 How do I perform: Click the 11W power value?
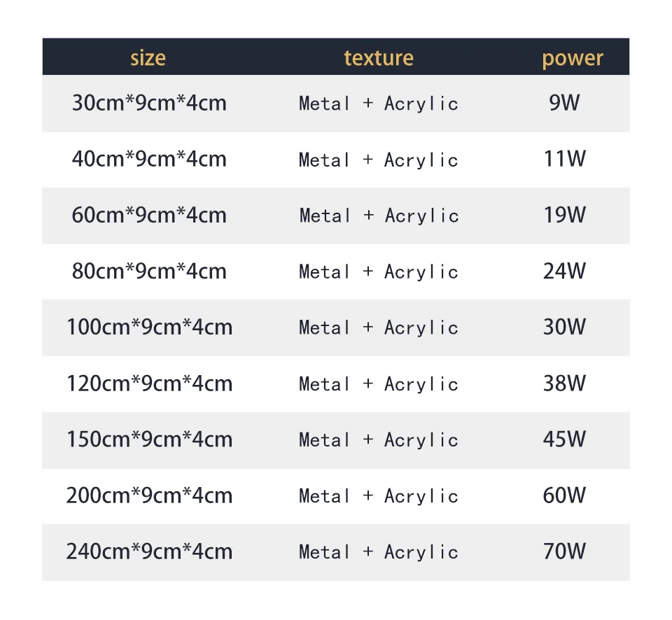click(564, 159)
